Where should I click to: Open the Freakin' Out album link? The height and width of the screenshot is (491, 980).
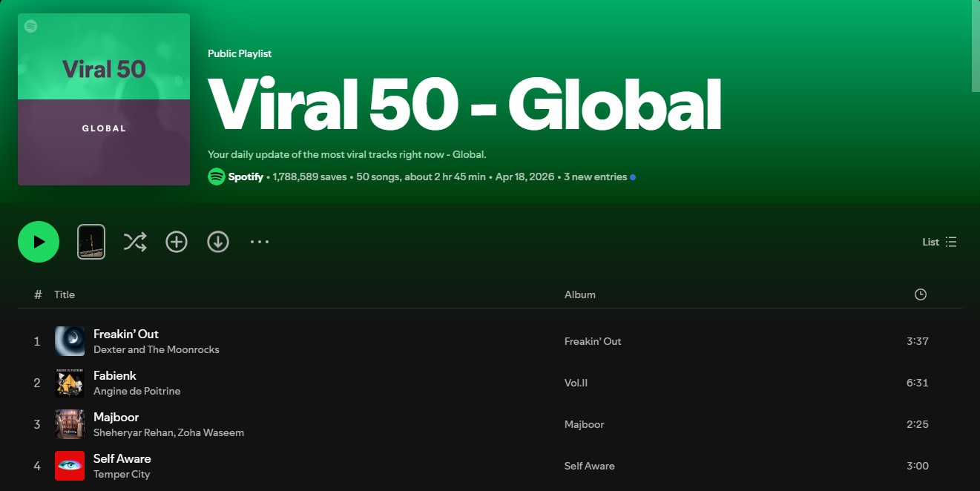click(x=593, y=341)
